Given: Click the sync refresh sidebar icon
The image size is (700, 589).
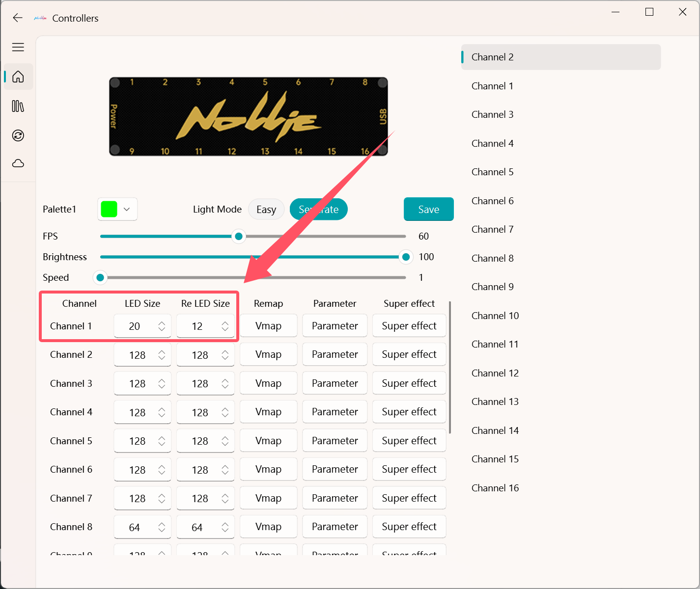Looking at the screenshot, I should pos(18,135).
